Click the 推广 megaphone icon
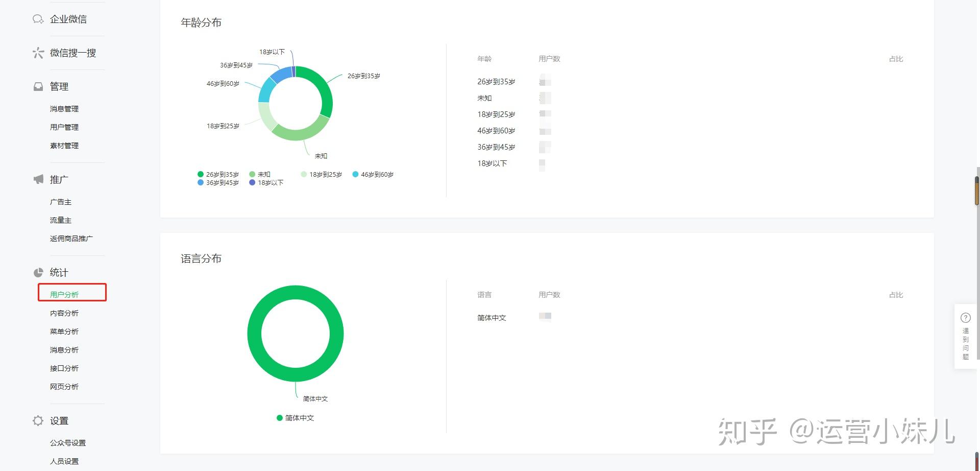 [38, 179]
